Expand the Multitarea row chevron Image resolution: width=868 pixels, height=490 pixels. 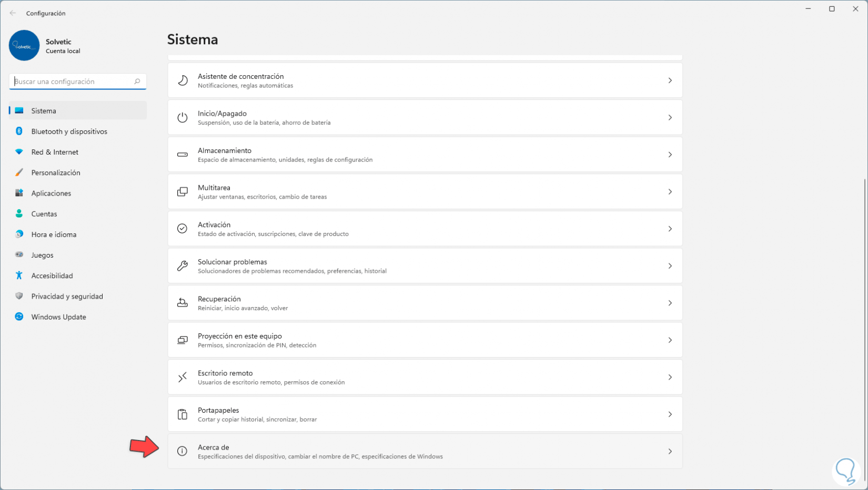[670, 192]
